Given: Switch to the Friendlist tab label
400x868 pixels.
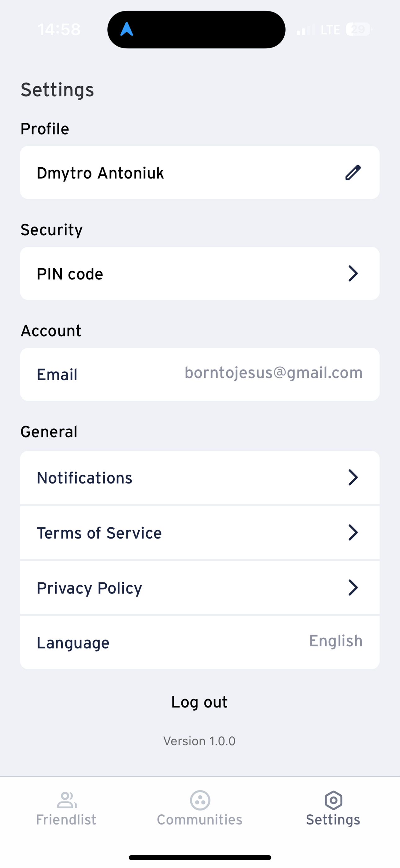Looking at the screenshot, I should 66,820.
